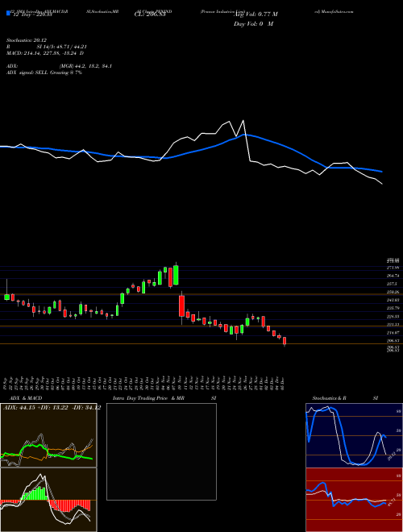Click the 243.03 price axis label
The image size is (403, 532).
pyautogui.click(x=393, y=301)
